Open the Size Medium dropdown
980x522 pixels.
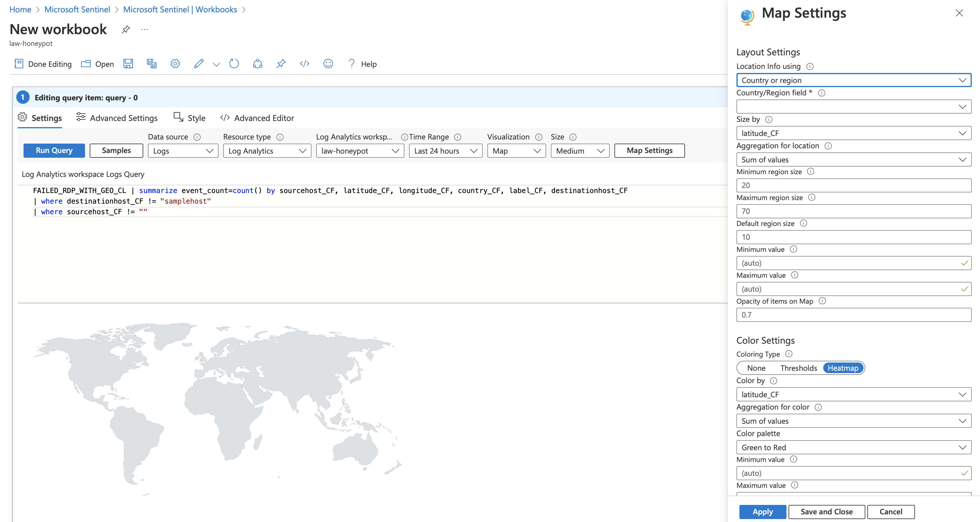coord(580,151)
